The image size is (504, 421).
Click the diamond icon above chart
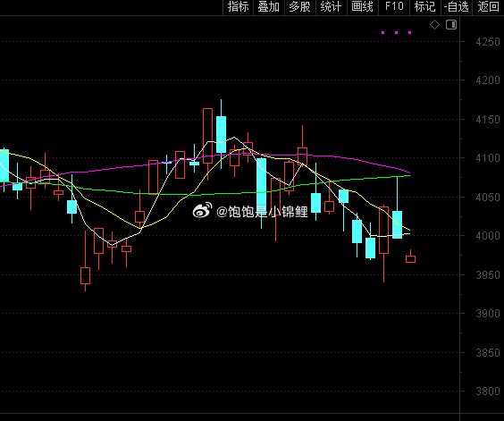click(434, 25)
